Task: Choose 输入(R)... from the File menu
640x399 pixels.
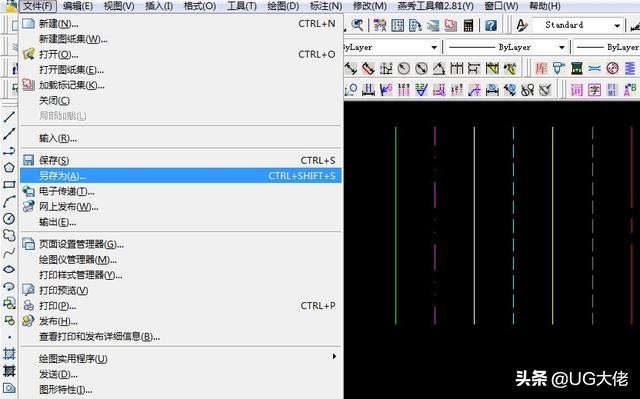Action: tap(180, 138)
